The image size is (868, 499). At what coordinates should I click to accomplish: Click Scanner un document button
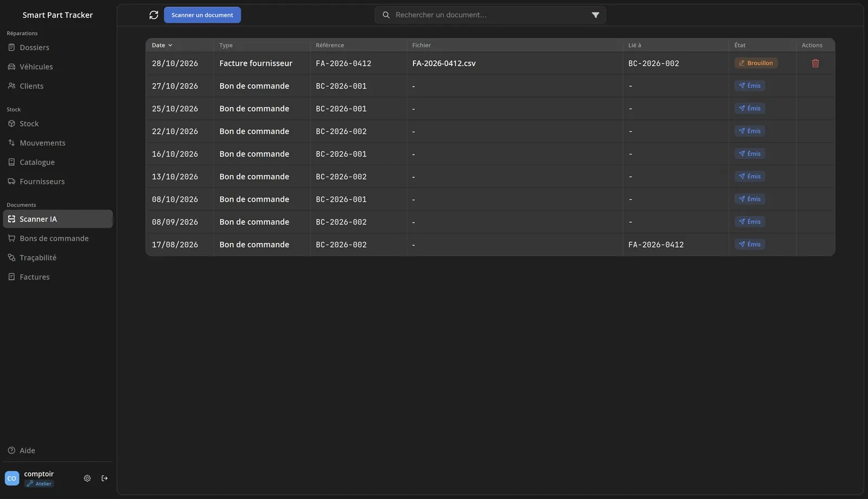click(x=202, y=15)
